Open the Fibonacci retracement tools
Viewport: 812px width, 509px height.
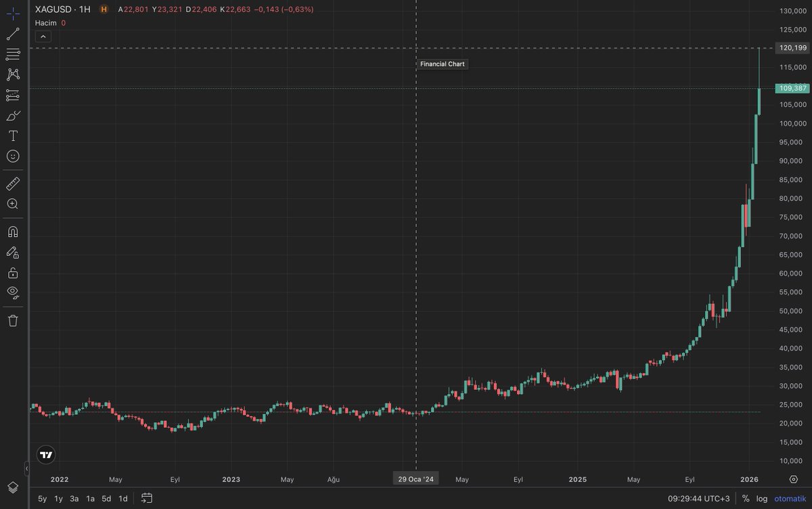point(13,54)
